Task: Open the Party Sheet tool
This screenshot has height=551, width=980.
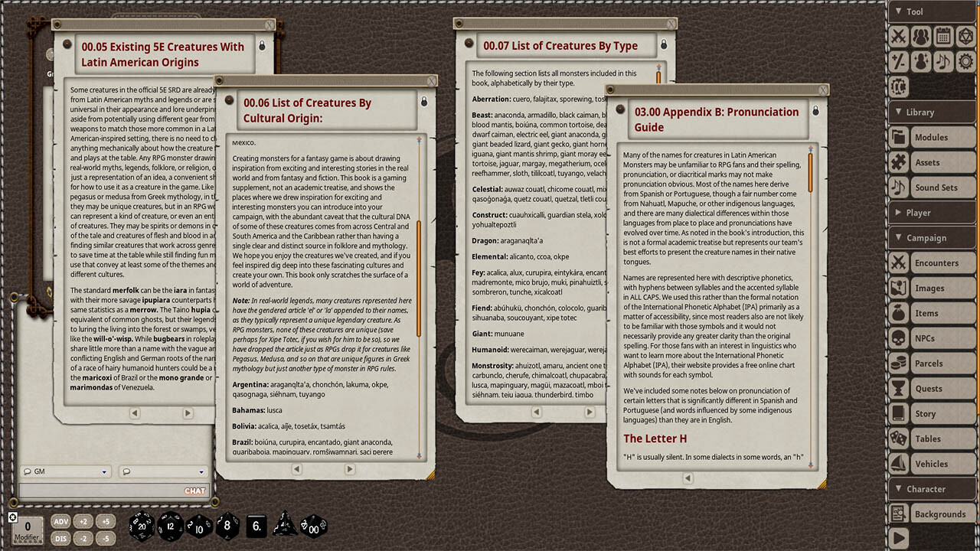Action: tap(920, 36)
